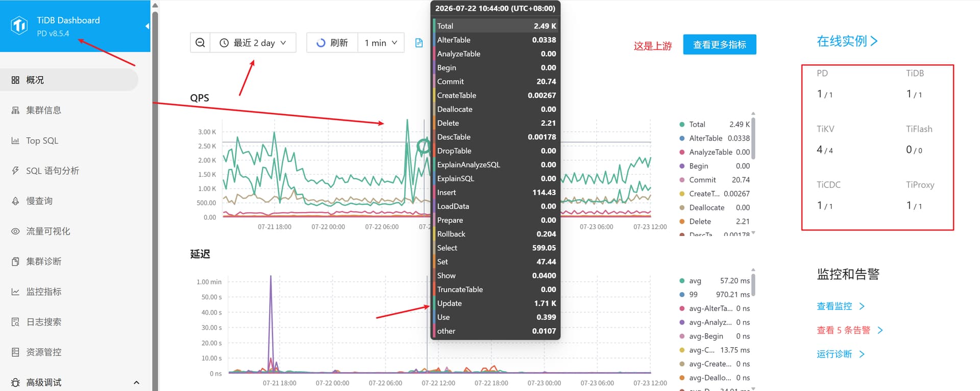The image size is (980, 391).
Task: Click the Update 1.71 K row in the tooltip
Action: coord(496,303)
